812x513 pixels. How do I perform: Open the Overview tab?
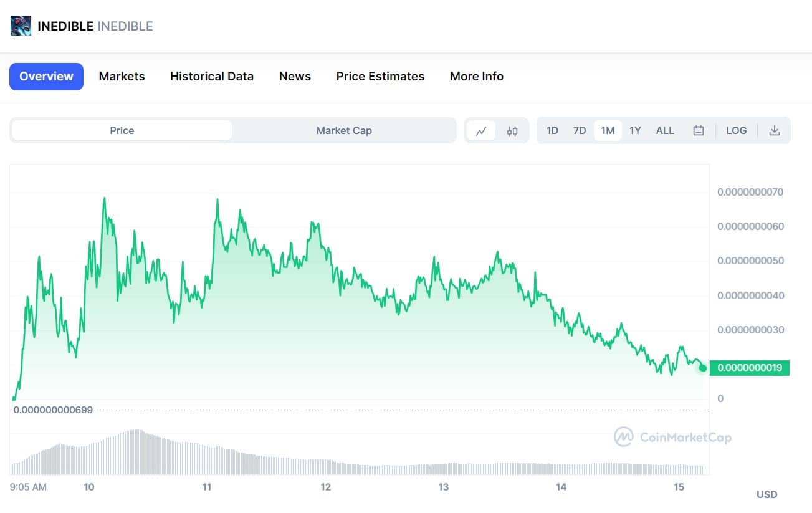tap(46, 77)
